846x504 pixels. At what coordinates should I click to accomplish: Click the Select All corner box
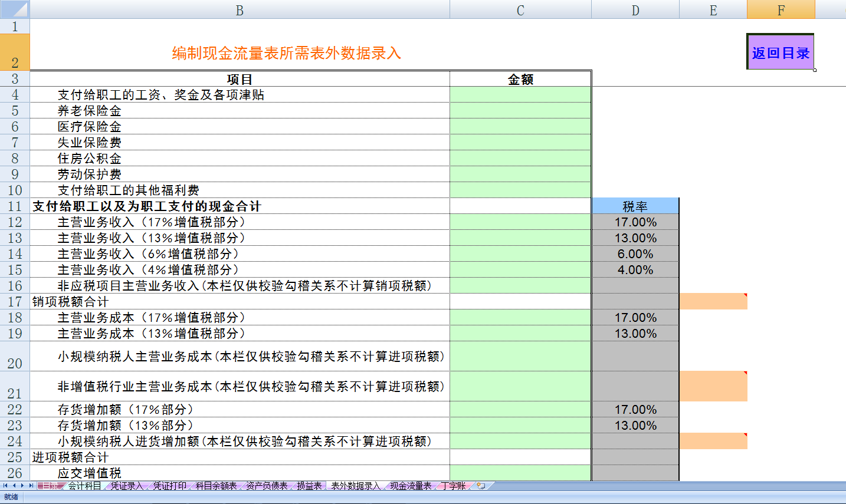tap(15, 9)
